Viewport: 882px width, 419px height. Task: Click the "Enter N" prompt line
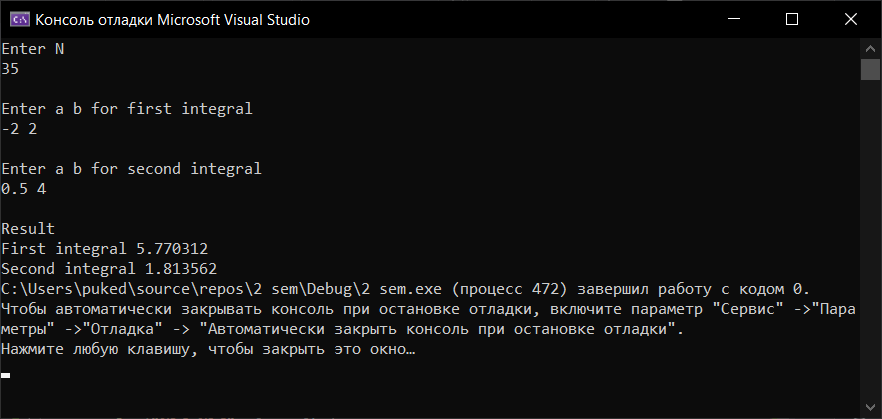pyautogui.click(x=32, y=49)
